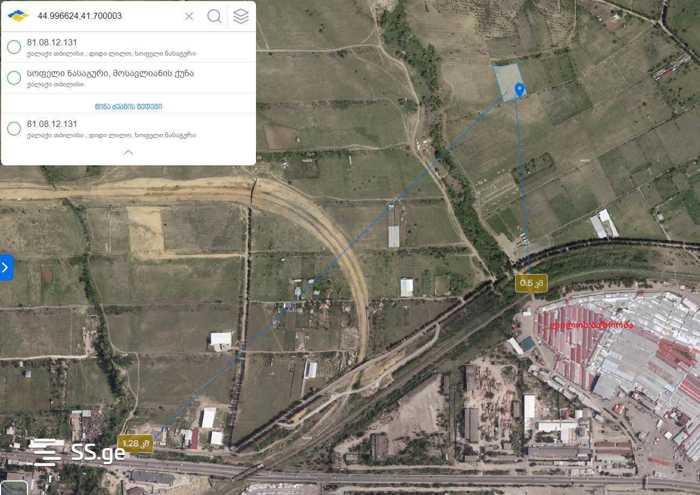Viewport: 700px width, 495px height.
Task: Collapse the search results panel chevron
Action: point(128,153)
